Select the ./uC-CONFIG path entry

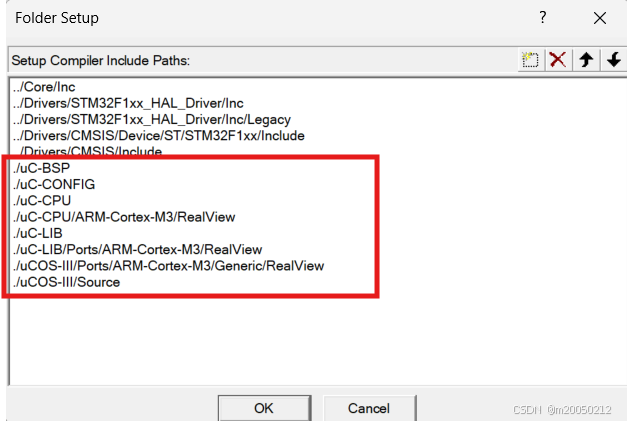(54, 184)
